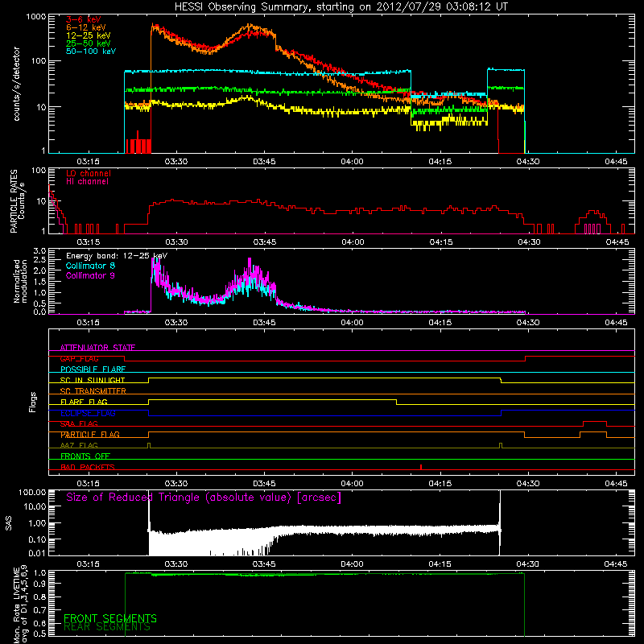This screenshot has height=644, width=644.
Task: Click the 3.0 y-axis label of modulation panel
Action: [39, 251]
